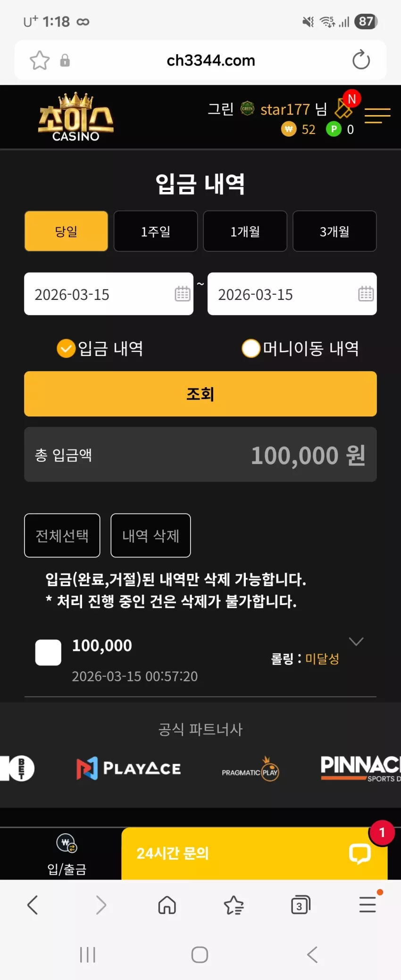
Task: Open browser tabs counter showing 3
Action: pos(301,905)
